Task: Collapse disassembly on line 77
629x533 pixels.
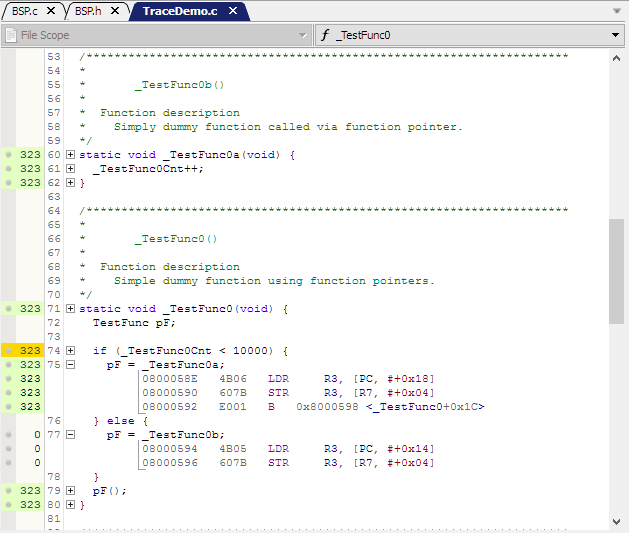Action: (70, 435)
